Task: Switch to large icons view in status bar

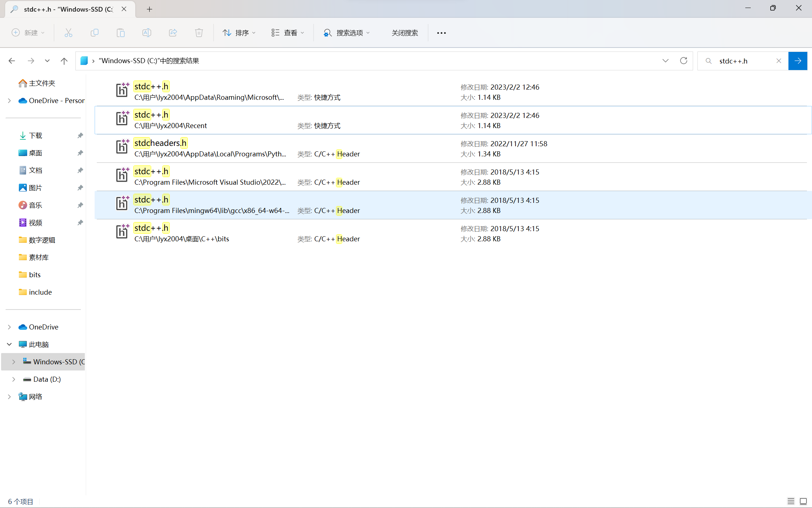Action: 803,501
